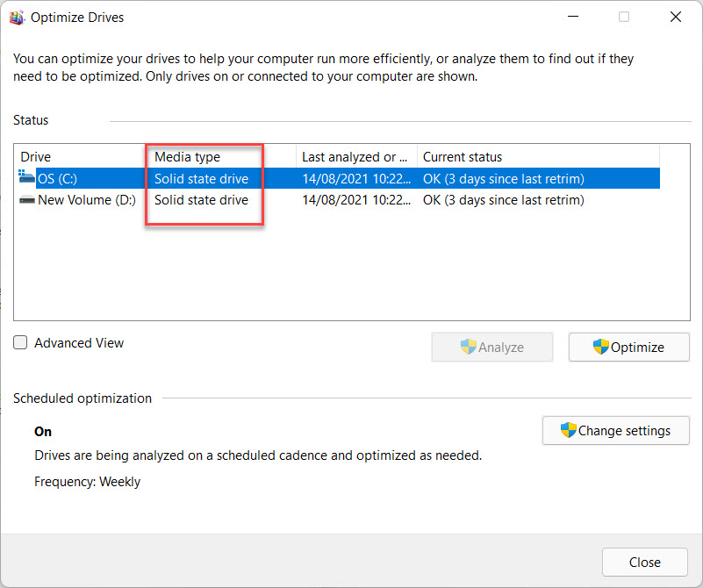Select the OS (C:) drive name
This screenshot has height=588, width=703.
click(x=58, y=179)
